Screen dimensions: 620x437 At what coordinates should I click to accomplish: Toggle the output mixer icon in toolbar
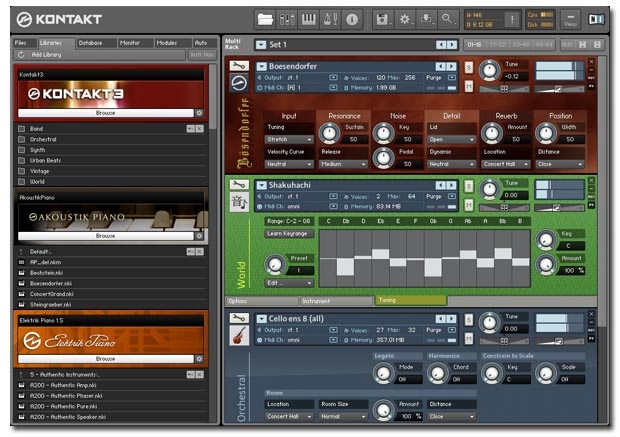click(x=287, y=19)
